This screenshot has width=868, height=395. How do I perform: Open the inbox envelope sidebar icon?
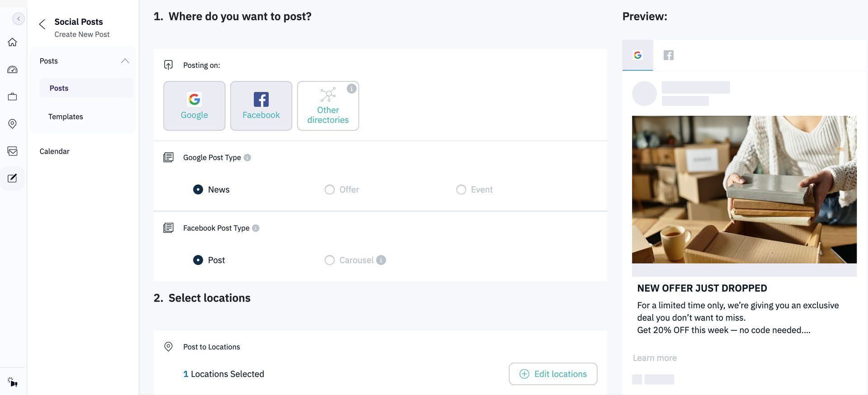(13, 151)
